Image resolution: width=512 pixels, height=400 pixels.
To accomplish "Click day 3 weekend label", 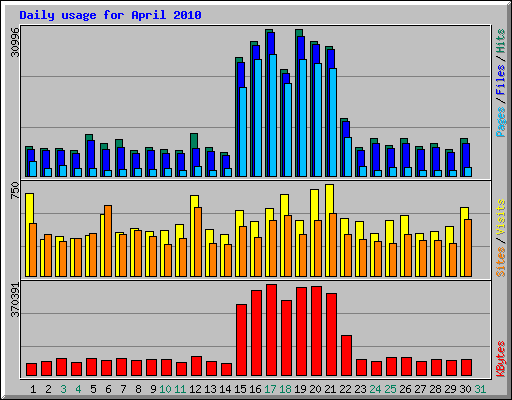I will tap(63, 389).
